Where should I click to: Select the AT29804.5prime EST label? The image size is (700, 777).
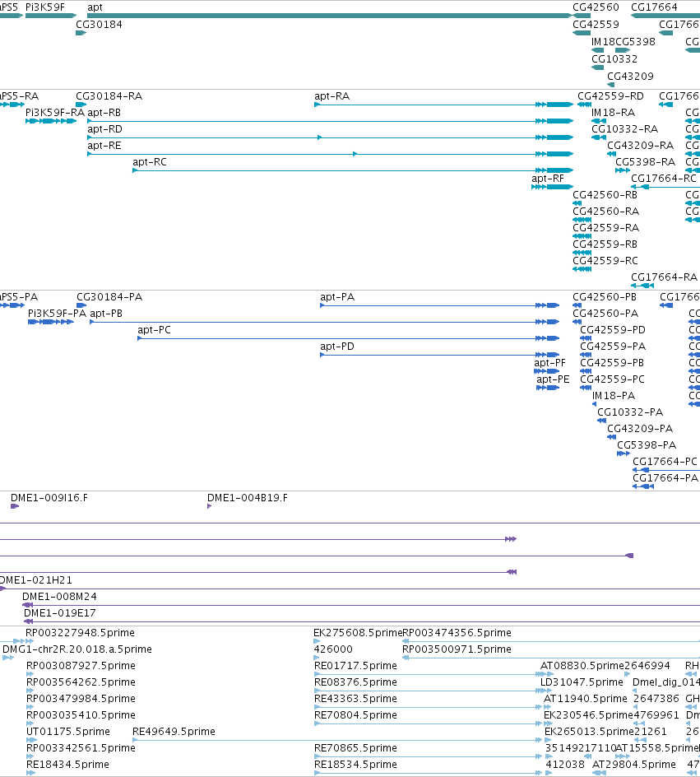pos(634,764)
